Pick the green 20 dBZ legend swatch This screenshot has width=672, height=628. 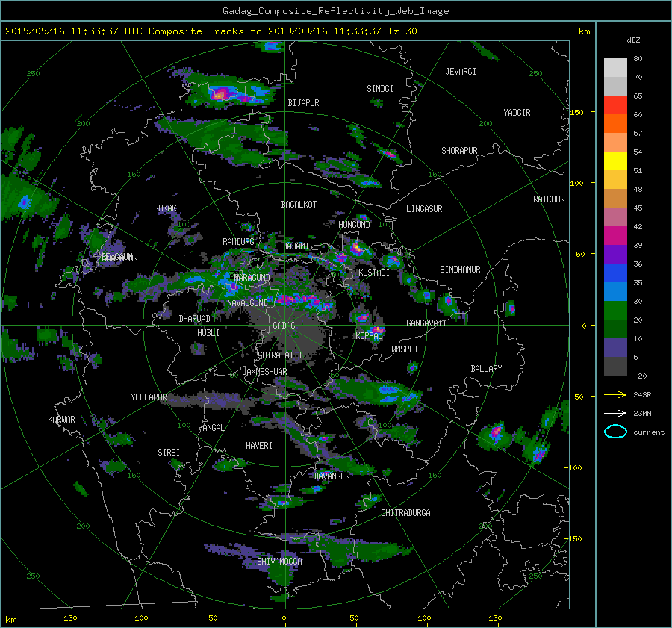point(615,311)
